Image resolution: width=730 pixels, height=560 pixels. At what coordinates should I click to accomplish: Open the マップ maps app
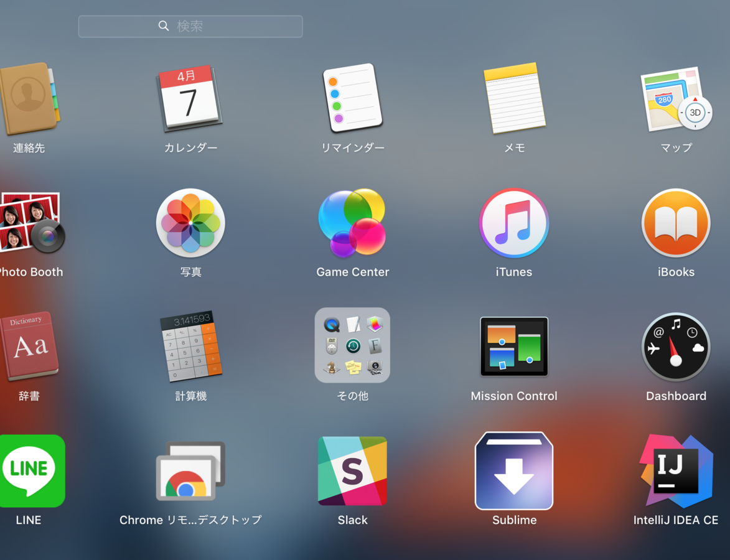tap(676, 99)
